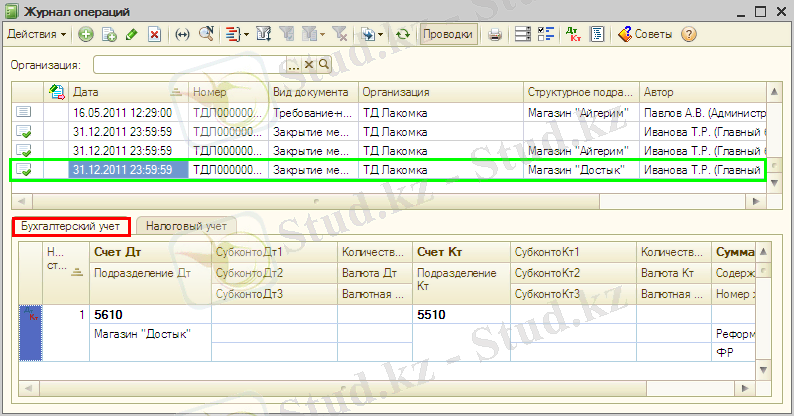Open the Create based on dropdown arrow

tap(380, 34)
